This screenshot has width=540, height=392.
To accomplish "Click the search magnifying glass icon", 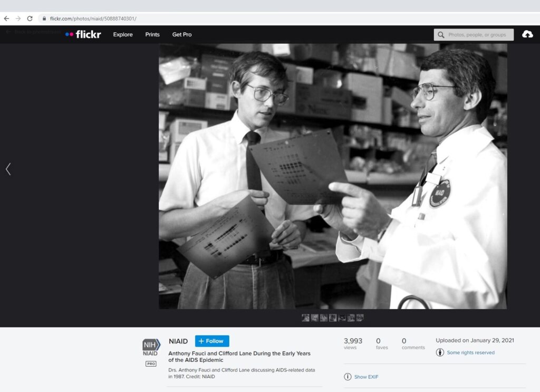I will 441,35.
